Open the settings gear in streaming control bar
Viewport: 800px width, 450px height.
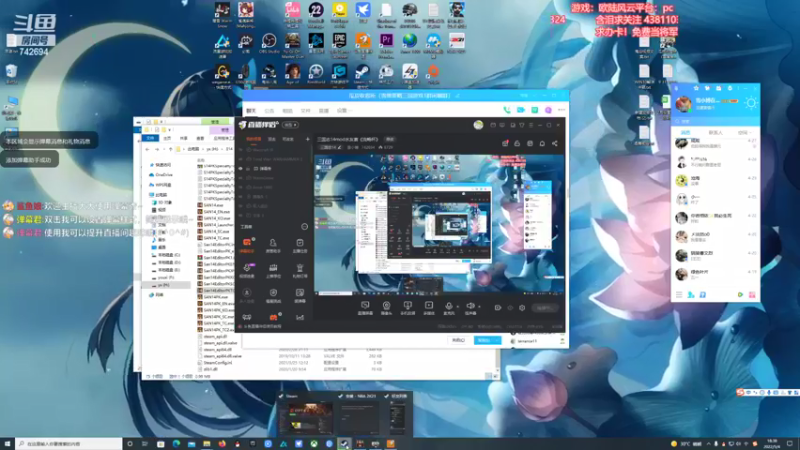[x=522, y=308]
